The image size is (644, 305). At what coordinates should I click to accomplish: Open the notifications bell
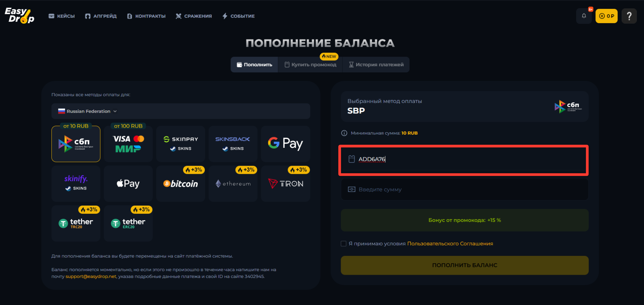point(584,16)
